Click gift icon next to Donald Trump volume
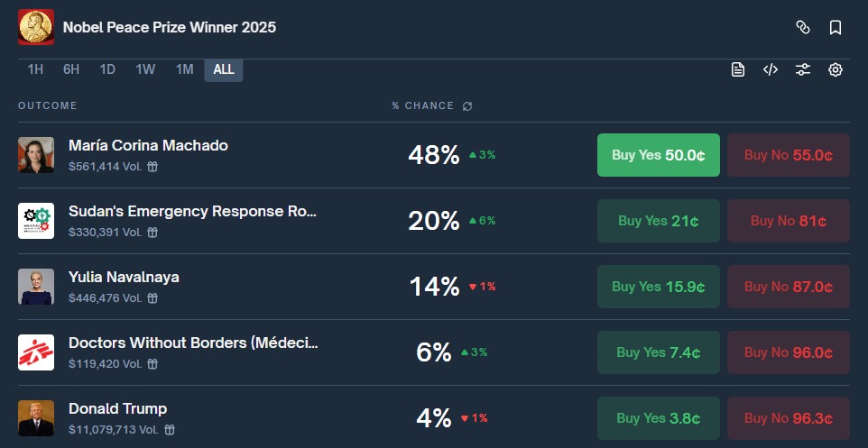 click(170, 430)
